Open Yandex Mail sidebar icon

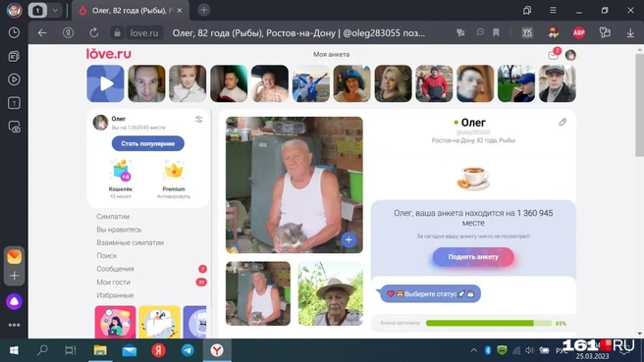tap(14, 257)
